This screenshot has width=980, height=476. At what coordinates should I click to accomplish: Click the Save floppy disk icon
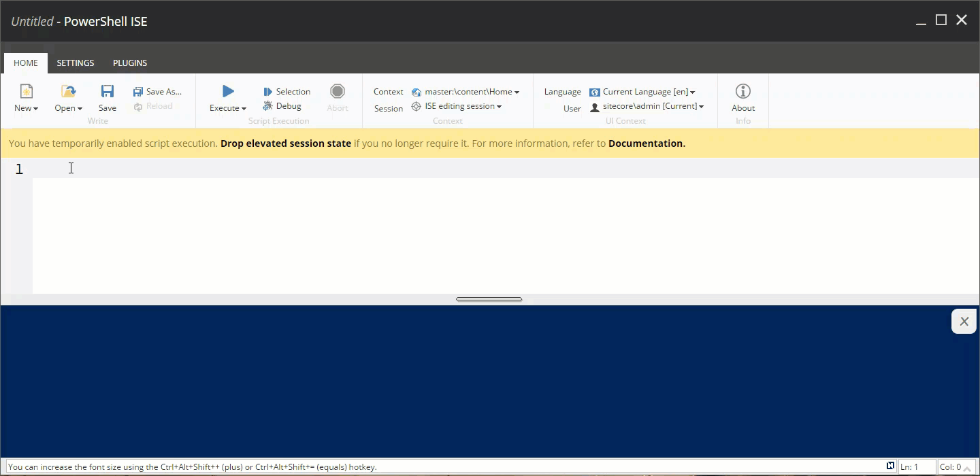pos(108,91)
